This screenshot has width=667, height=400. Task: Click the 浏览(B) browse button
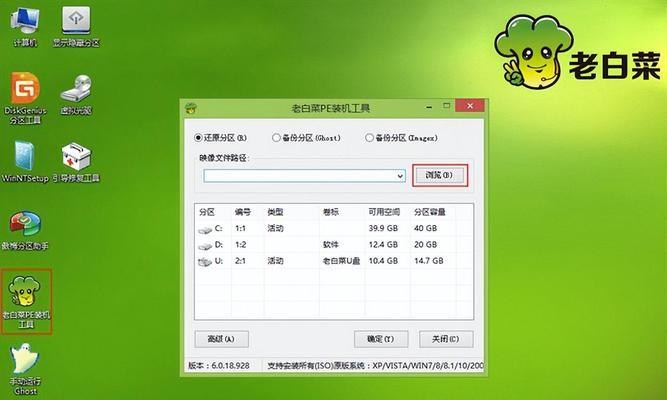(439, 175)
